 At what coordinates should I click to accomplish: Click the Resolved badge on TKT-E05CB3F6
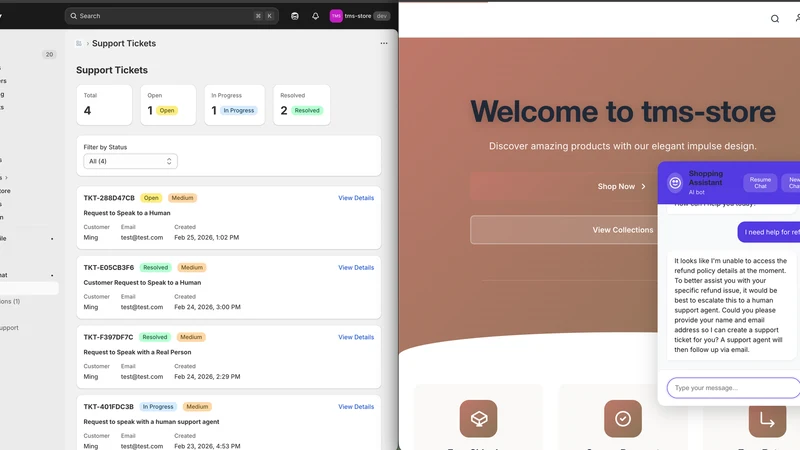point(156,267)
